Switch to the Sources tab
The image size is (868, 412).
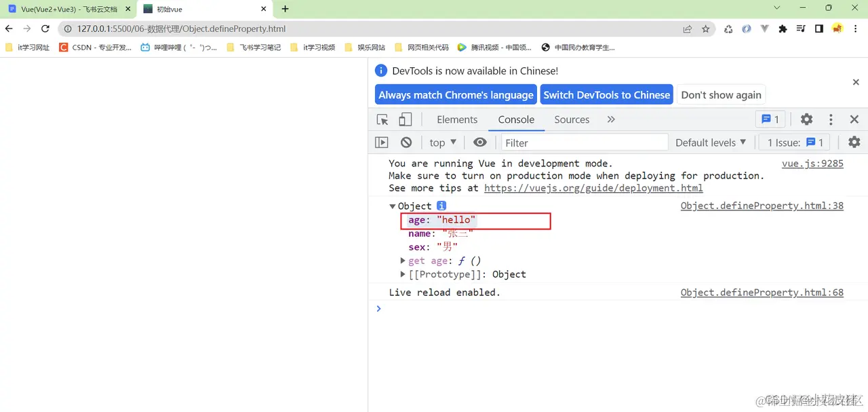tap(572, 119)
